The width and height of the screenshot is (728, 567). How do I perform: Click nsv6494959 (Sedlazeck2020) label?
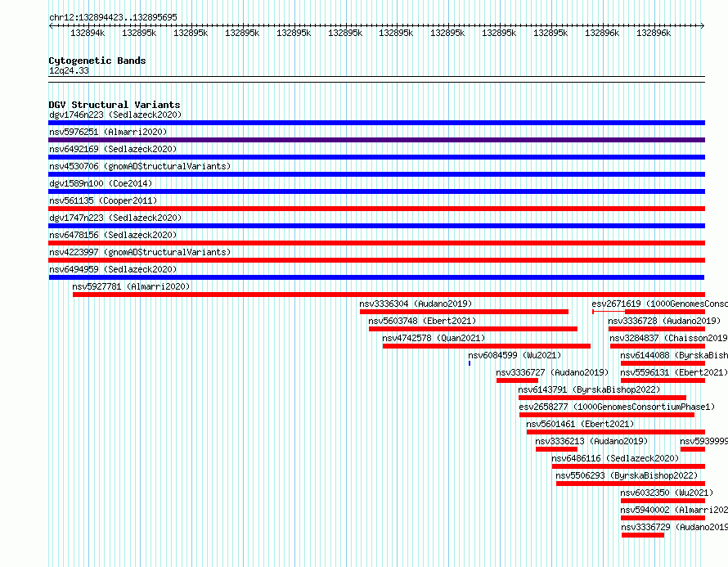113,269
